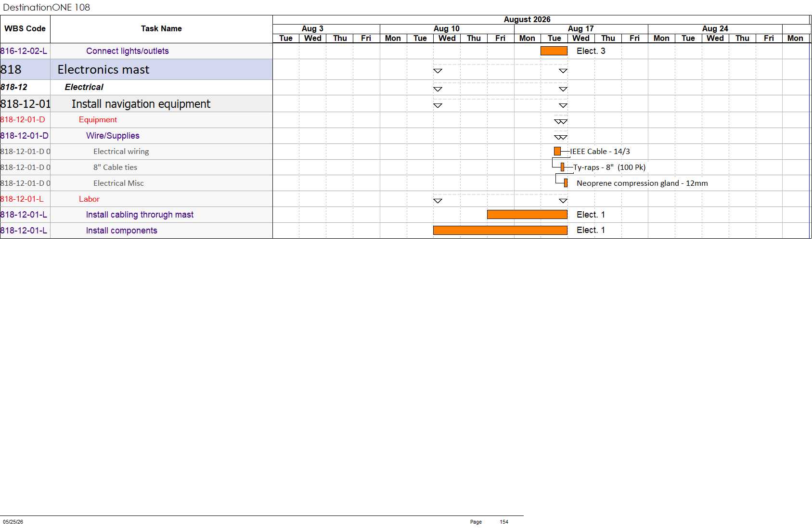Image resolution: width=812 pixels, height=528 pixels.
Task: Select the Neoprene compression gland bar
Action: click(x=566, y=183)
